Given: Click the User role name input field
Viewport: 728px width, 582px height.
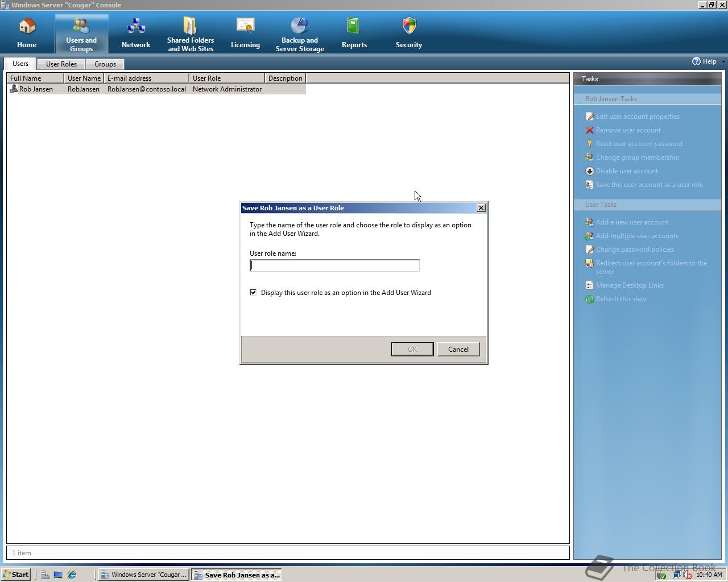Looking at the screenshot, I should point(334,265).
